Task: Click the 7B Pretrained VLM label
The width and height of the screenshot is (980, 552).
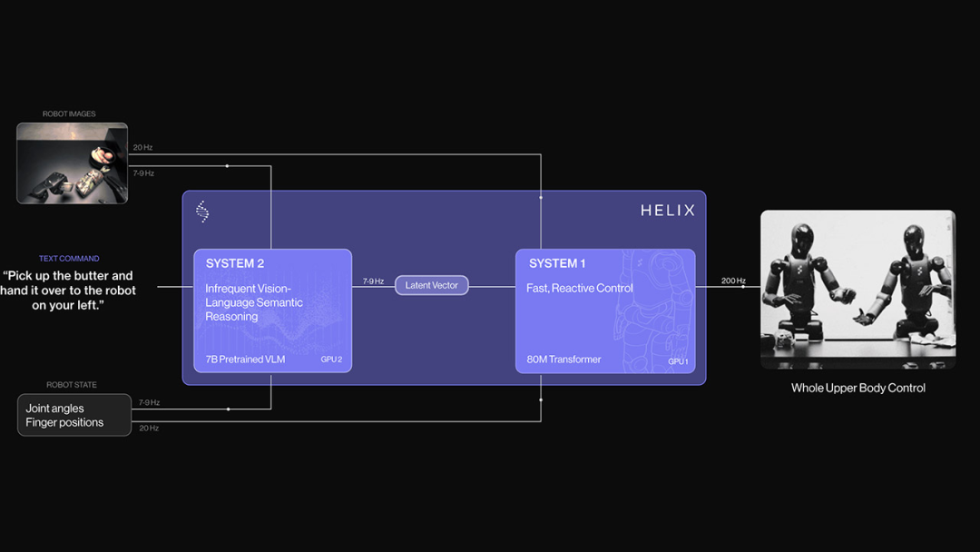Action: pos(246,360)
